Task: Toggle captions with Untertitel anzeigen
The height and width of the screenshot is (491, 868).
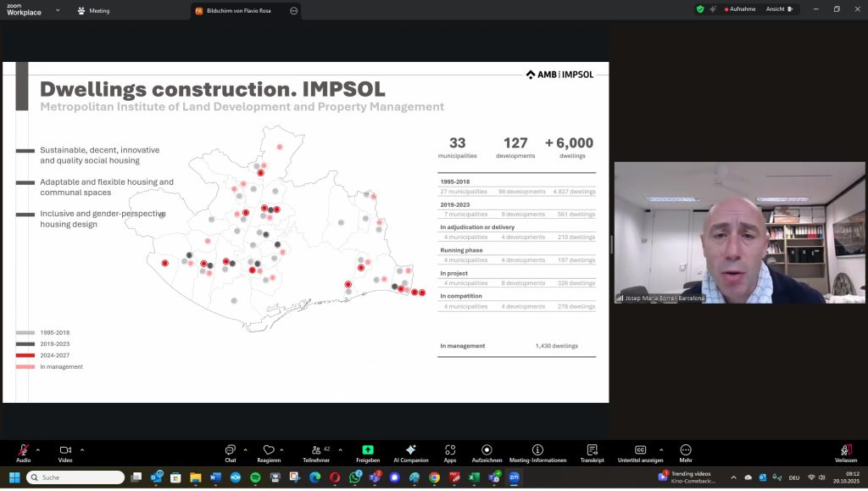Action: pyautogui.click(x=641, y=450)
